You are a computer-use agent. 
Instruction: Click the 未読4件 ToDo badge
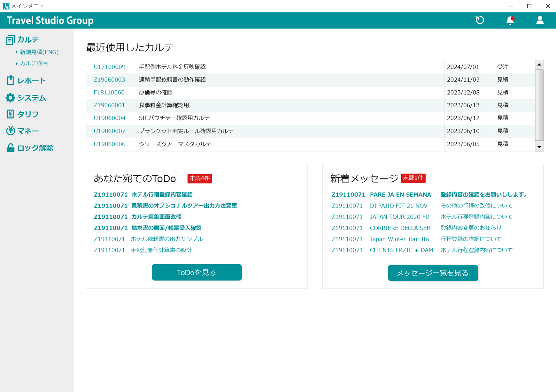(200, 178)
